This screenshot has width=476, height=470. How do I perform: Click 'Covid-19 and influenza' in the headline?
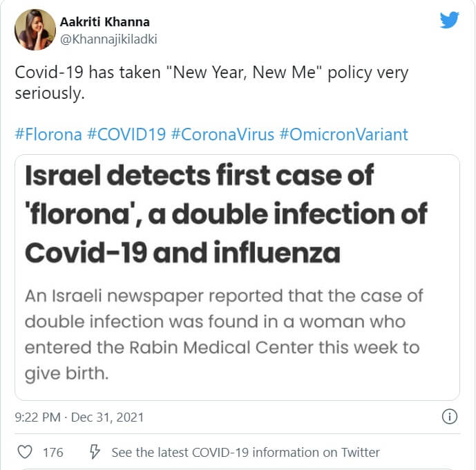click(x=182, y=254)
